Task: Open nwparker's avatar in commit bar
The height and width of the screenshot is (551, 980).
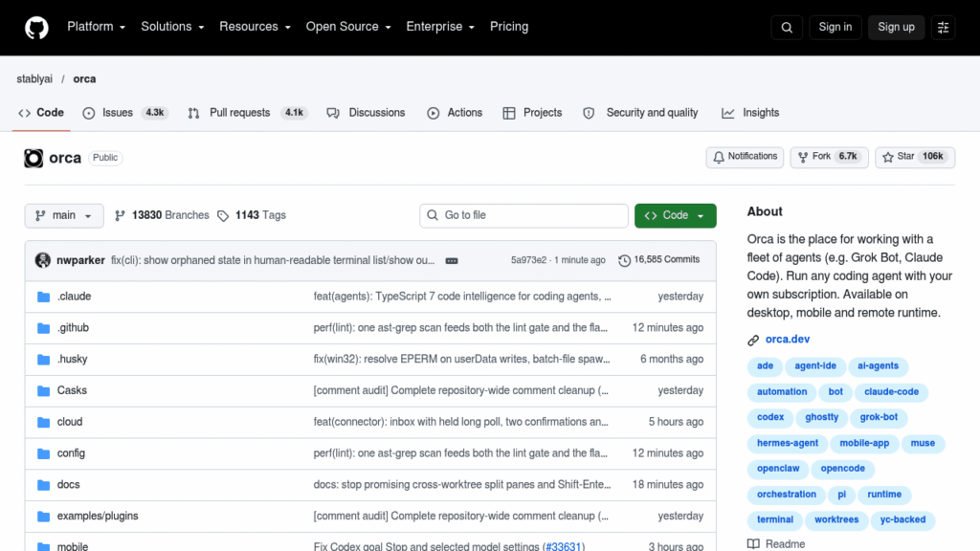Action: pyautogui.click(x=42, y=260)
